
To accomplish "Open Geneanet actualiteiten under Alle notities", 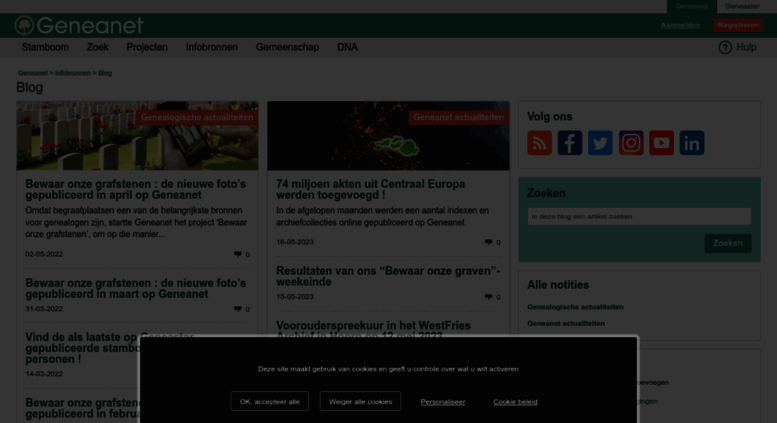I will pos(566,323).
